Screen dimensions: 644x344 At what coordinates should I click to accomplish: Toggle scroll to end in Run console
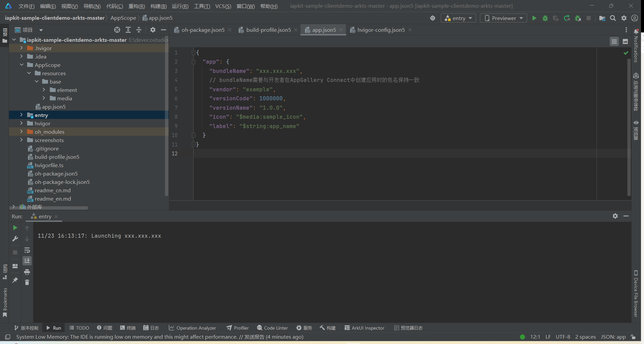tap(27, 260)
